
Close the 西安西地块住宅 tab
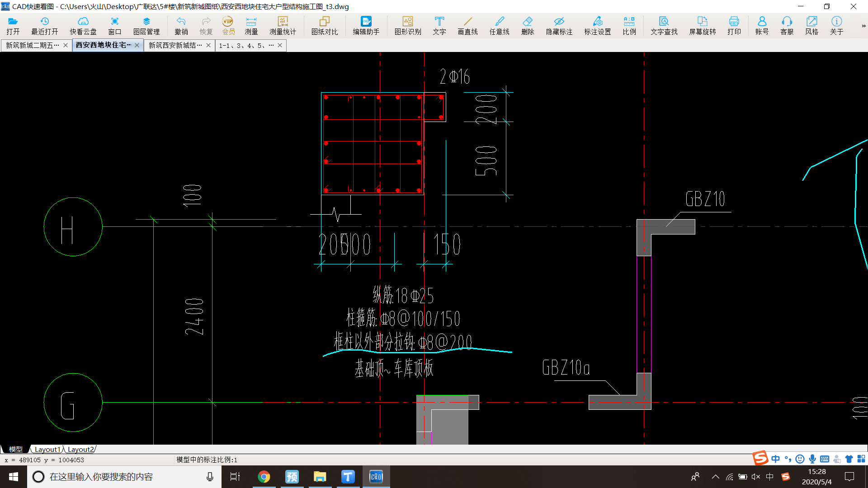click(137, 45)
